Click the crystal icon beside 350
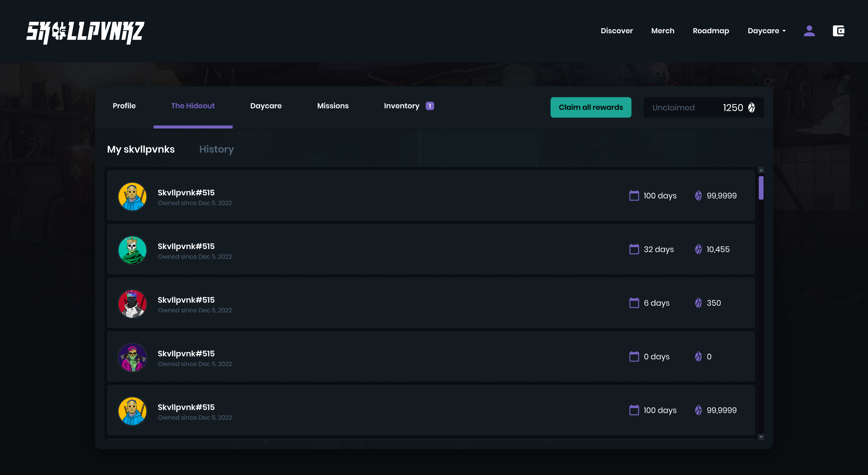 [x=698, y=303]
